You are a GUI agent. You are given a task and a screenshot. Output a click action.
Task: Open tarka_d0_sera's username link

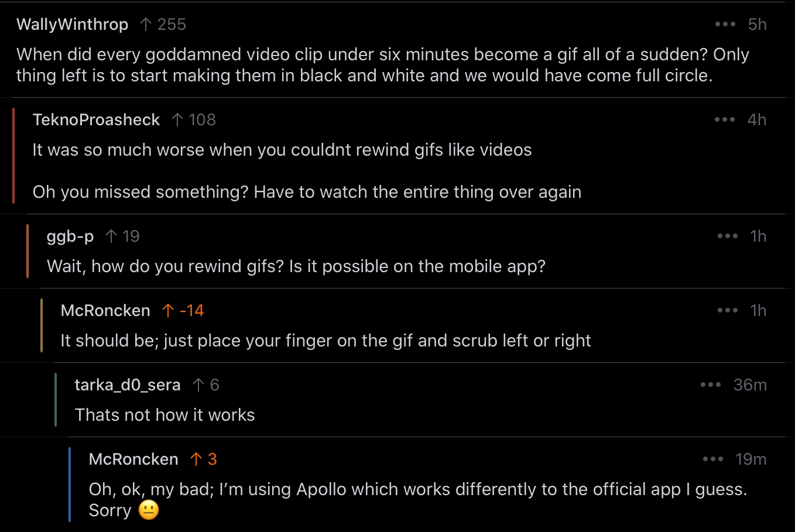[128, 385]
